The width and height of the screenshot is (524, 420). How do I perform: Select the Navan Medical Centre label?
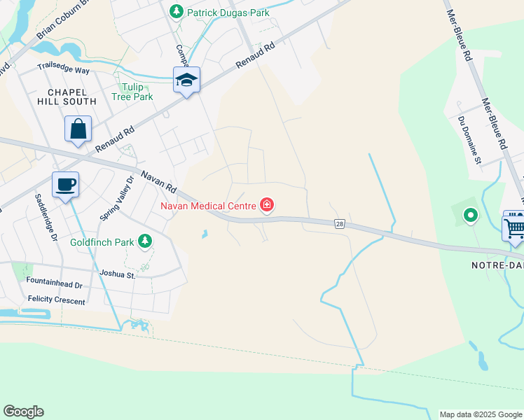pyautogui.click(x=208, y=206)
